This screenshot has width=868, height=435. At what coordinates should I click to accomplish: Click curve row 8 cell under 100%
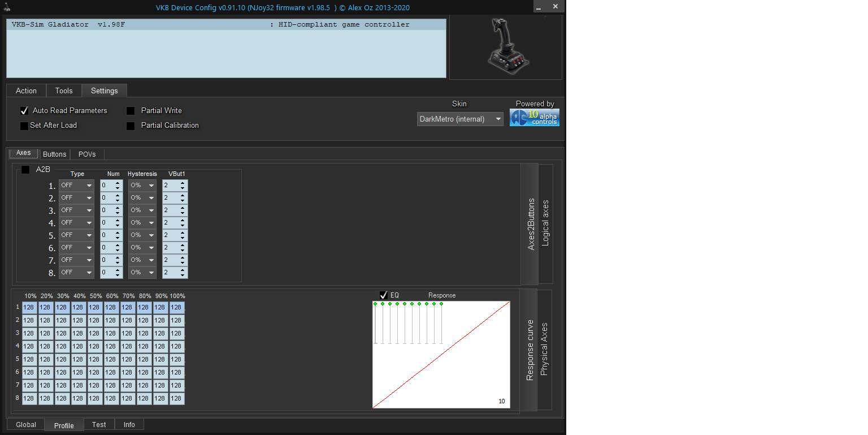[177, 399]
